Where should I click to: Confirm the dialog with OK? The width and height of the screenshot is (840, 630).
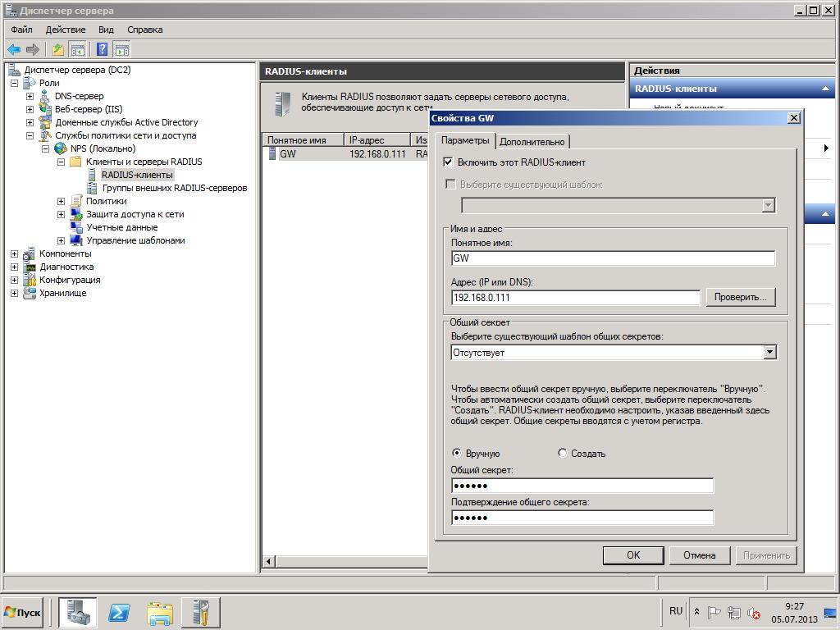(x=633, y=555)
